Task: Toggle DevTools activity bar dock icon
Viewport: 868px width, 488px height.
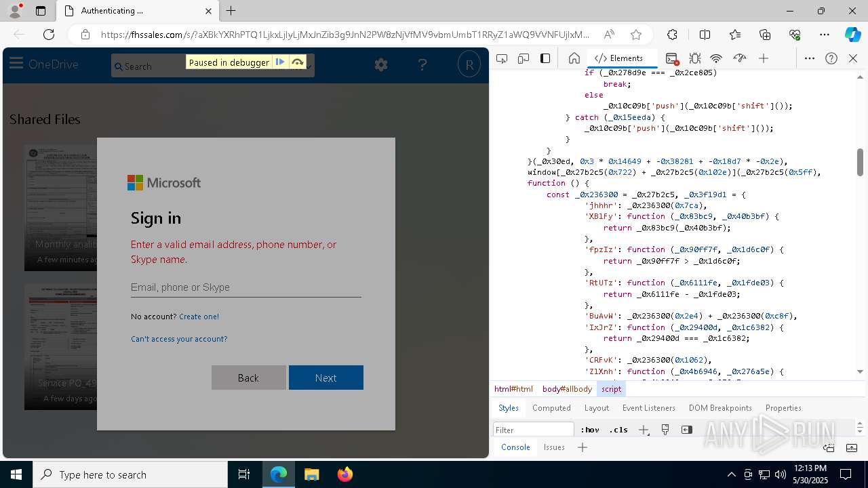Action: coord(545,58)
